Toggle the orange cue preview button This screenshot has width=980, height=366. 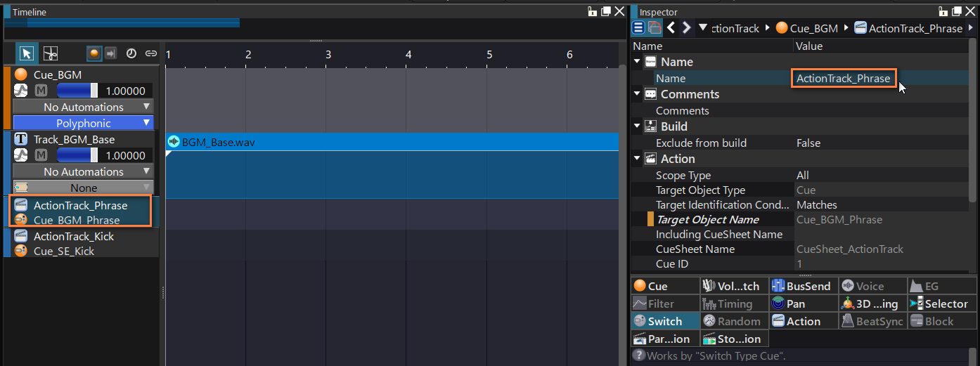point(94,53)
